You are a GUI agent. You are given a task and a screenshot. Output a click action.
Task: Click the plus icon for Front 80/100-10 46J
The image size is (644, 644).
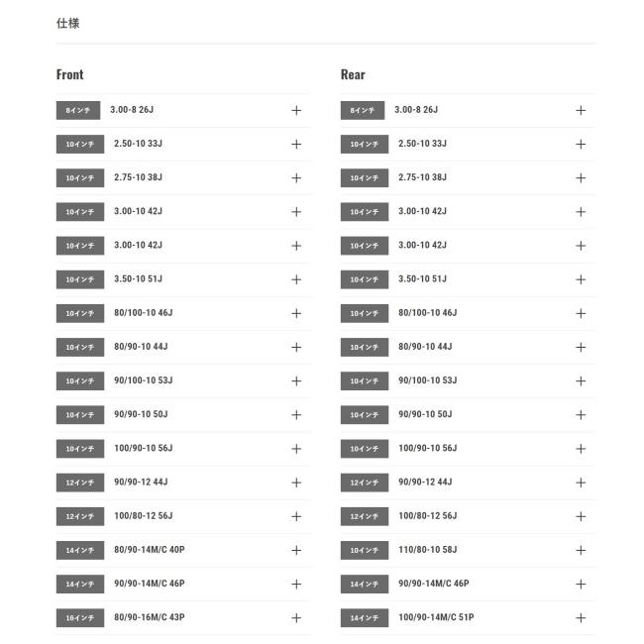tap(296, 313)
